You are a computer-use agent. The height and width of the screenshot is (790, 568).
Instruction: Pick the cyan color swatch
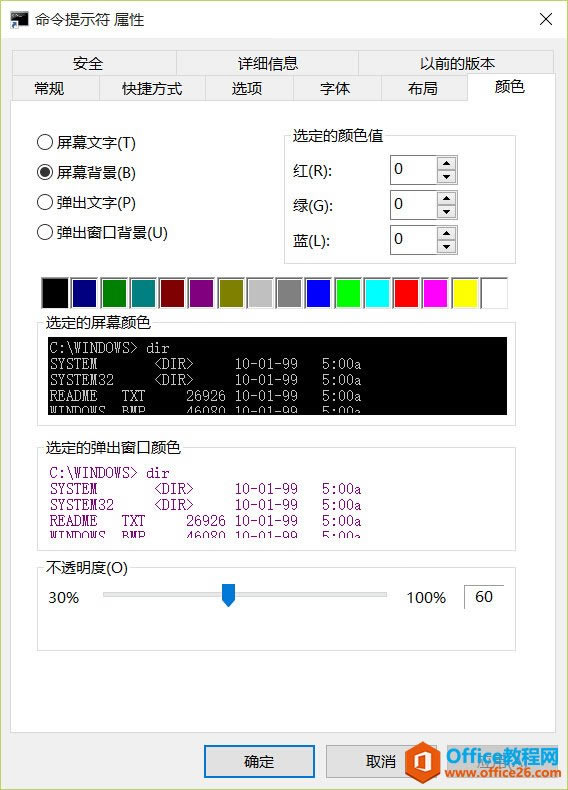coord(377,293)
